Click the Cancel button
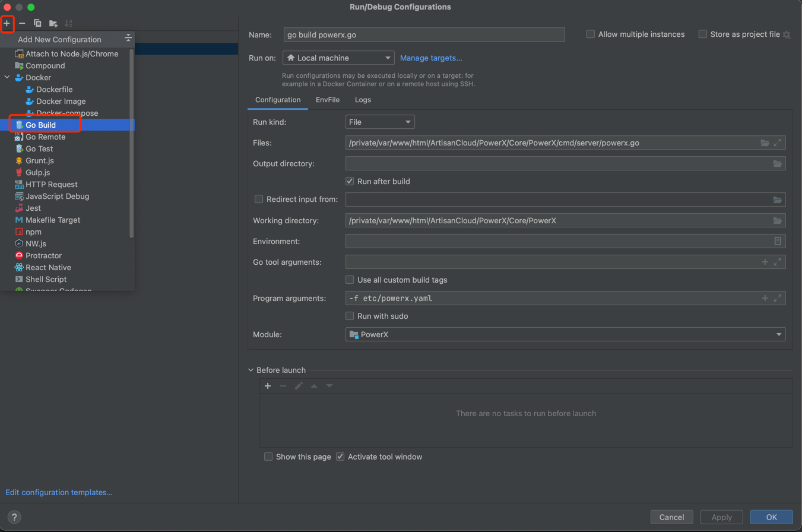The image size is (802, 532). click(672, 517)
